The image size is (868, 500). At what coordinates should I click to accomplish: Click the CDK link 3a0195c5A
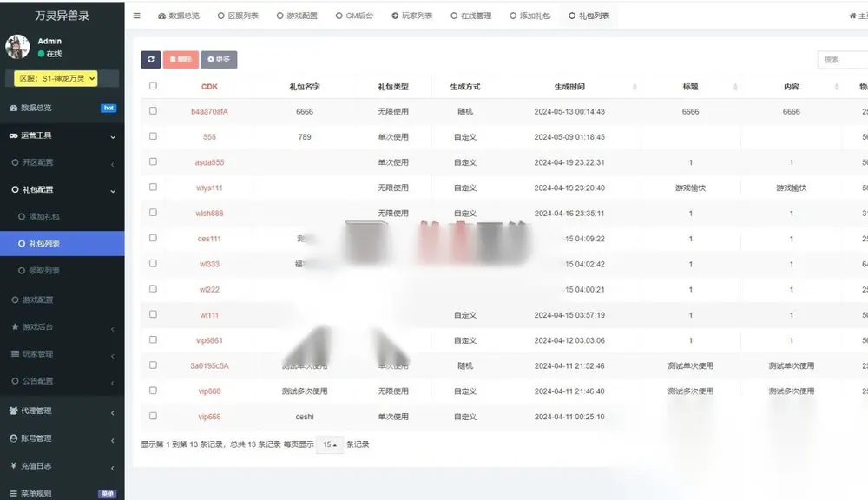click(x=209, y=366)
